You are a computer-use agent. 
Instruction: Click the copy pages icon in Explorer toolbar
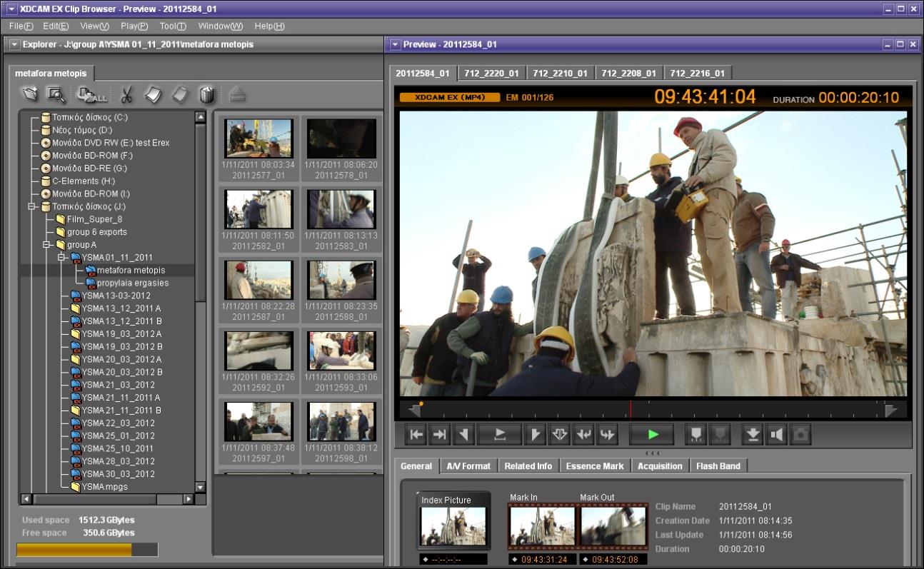pos(154,94)
